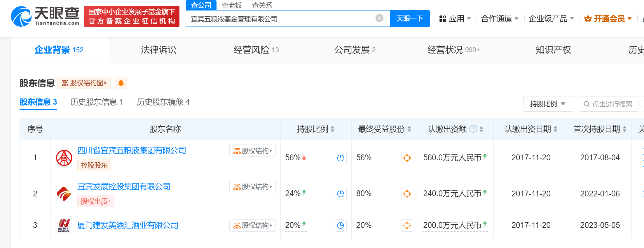Viewport: 644px width, 248px height.
Task: Sort table by 认缴出资日期 column
Action: pos(555,129)
